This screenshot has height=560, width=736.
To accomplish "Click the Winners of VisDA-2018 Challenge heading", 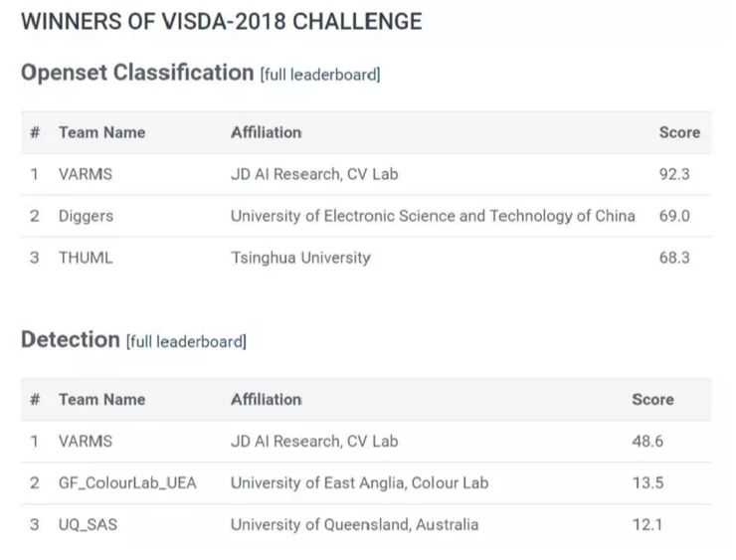I will 221,22.
